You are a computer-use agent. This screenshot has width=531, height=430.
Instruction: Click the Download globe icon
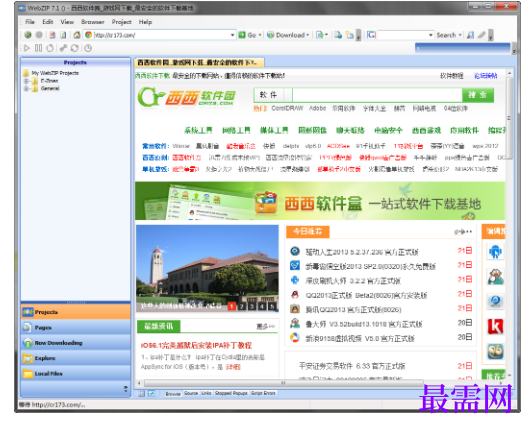tap(270, 35)
